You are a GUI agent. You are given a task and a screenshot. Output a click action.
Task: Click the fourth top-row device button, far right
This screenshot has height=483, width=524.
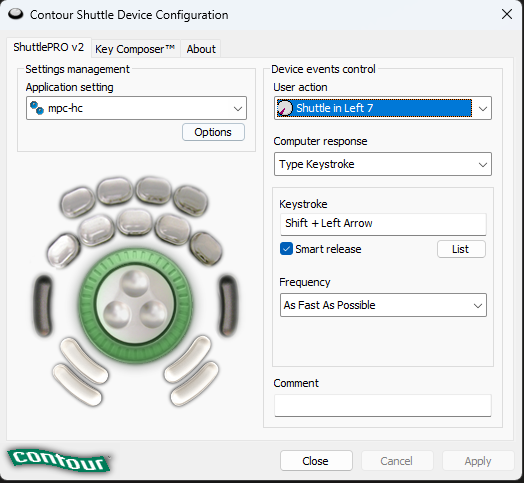pyautogui.click(x=190, y=201)
